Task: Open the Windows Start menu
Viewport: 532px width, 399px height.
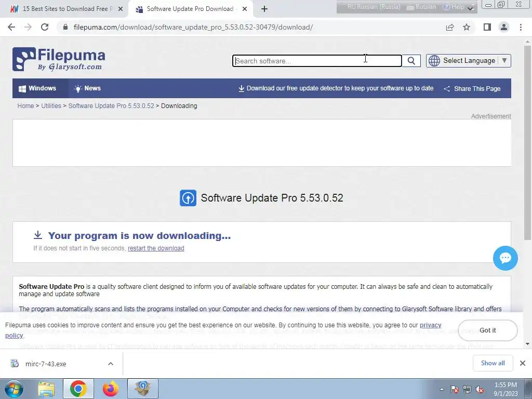Action: pyautogui.click(x=14, y=389)
